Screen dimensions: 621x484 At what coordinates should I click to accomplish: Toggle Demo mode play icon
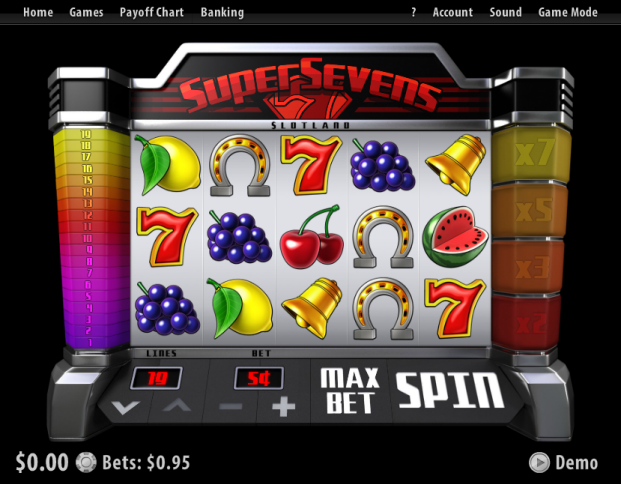539,463
